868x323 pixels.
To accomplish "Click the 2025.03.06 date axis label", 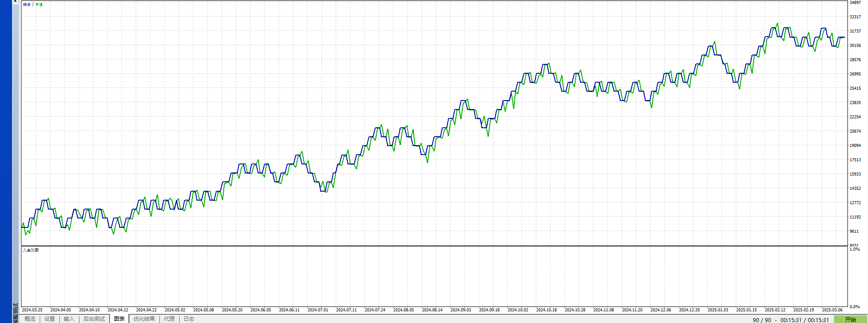I will click(x=832, y=310).
